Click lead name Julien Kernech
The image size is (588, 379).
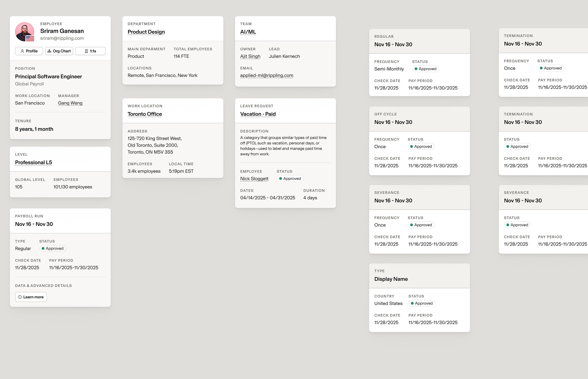[284, 56]
